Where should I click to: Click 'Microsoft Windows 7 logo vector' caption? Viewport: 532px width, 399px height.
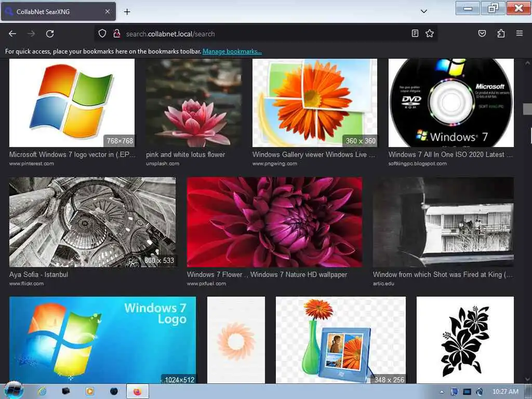tap(72, 154)
